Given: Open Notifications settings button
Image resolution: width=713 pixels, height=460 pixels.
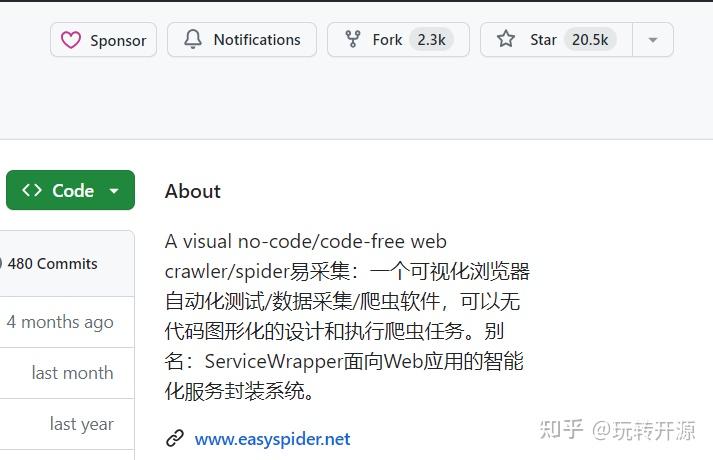Looking at the screenshot, I should click(x=242, y=40).
